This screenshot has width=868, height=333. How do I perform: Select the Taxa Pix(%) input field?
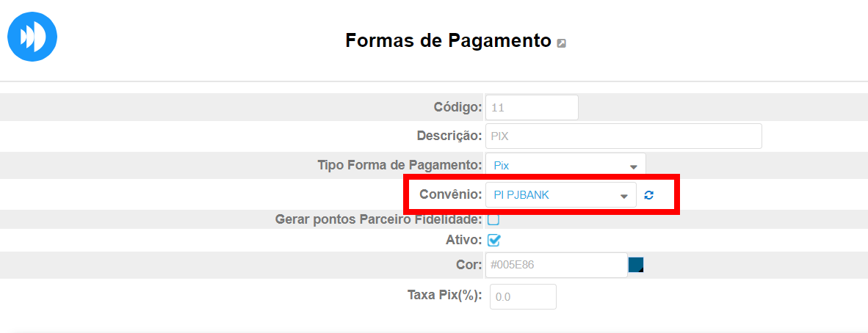coord(523,296)
